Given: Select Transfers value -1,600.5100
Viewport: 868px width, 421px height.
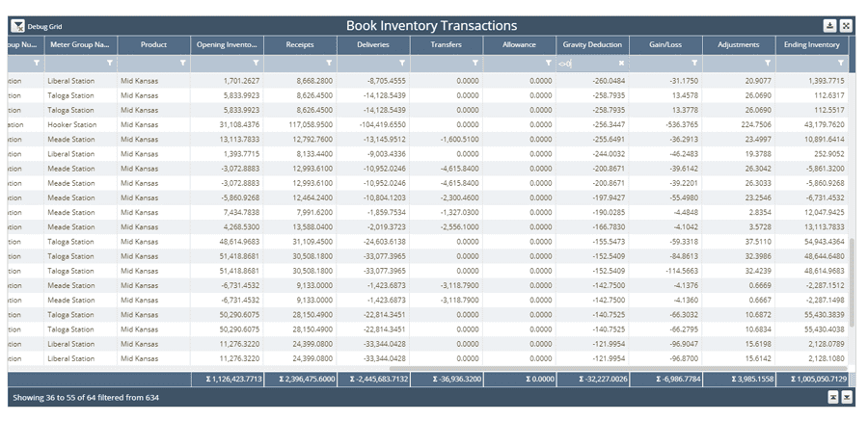Looking at the screenshot, I should 460,140.
